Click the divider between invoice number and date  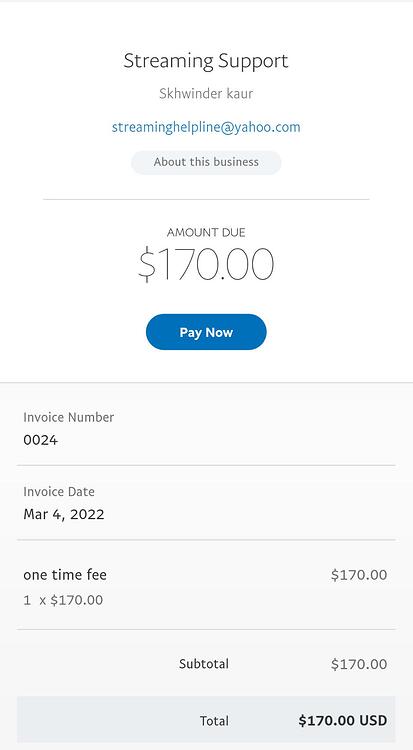point(206,465)
